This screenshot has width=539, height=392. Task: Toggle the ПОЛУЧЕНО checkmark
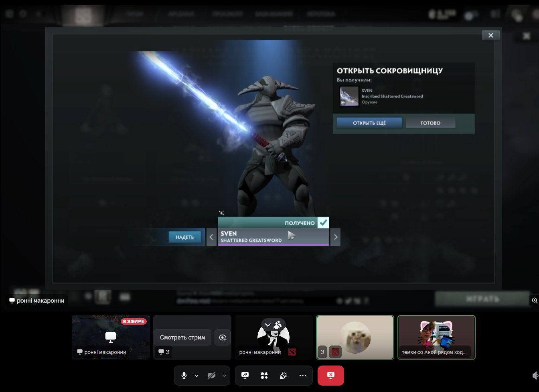pyautogui.click(x=323, y=222)
